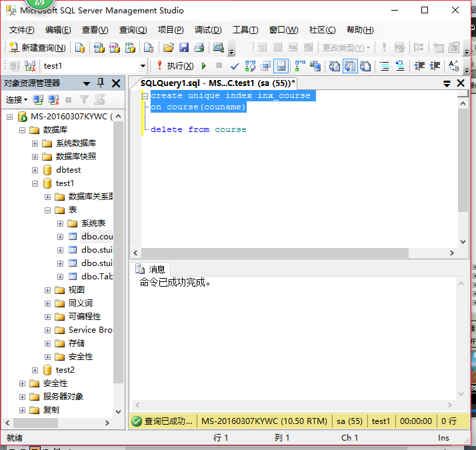
Task: Select the 可编程性 folder
Action: point(84,317)
